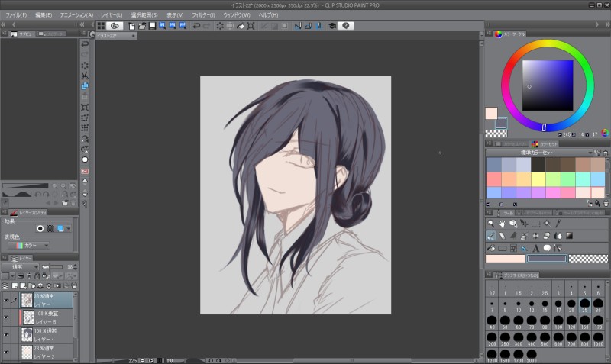Open the layer blending mode 通常 dropdown
The width and height of the screenshot is (611, 364).
tap(18, 266)
